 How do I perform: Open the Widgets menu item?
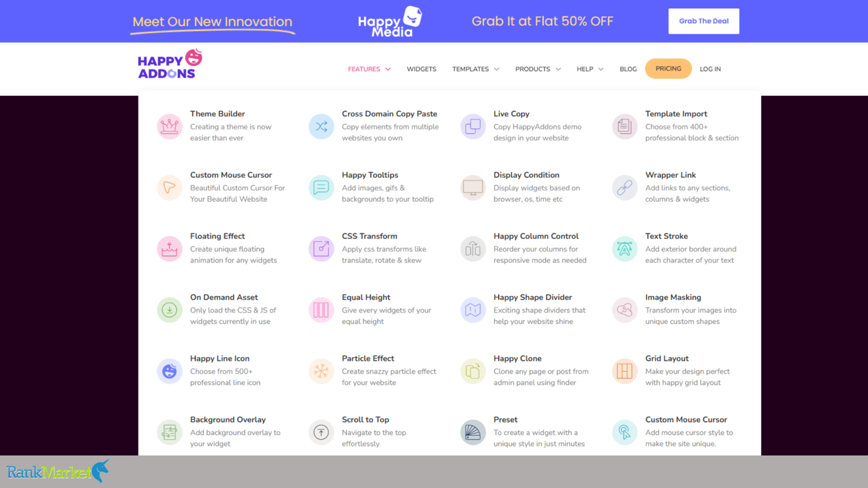tap(421, 69)
